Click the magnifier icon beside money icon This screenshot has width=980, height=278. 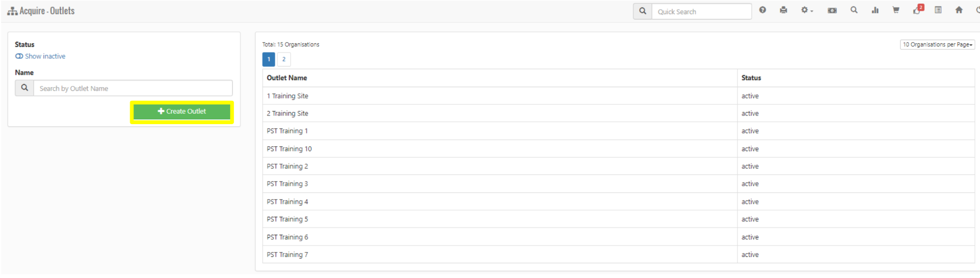click(x=854, y=10)
